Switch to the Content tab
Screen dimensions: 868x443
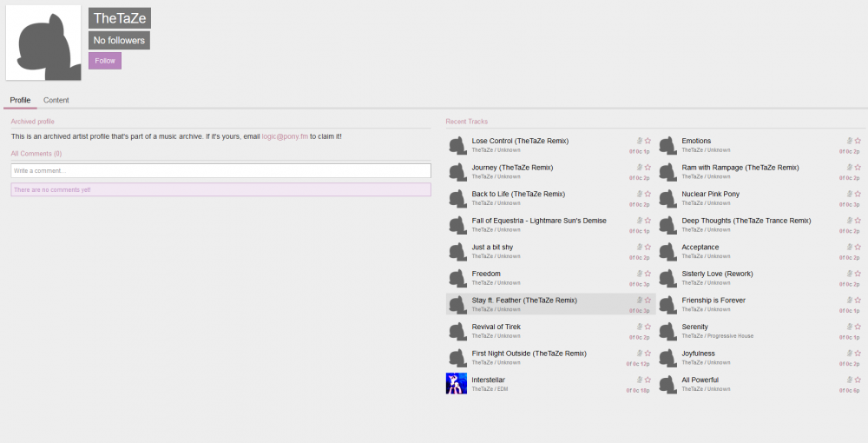pyautogui.click(x=56, y=101)
